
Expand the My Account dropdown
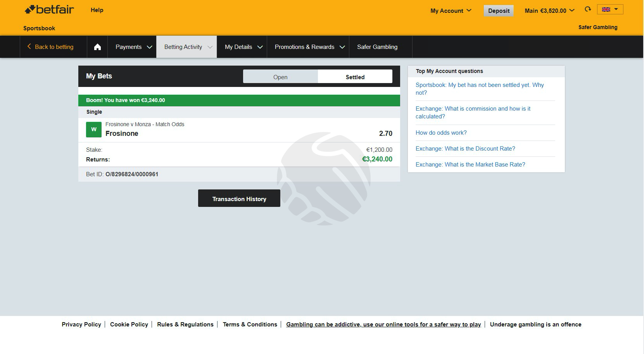click(451, 10)
